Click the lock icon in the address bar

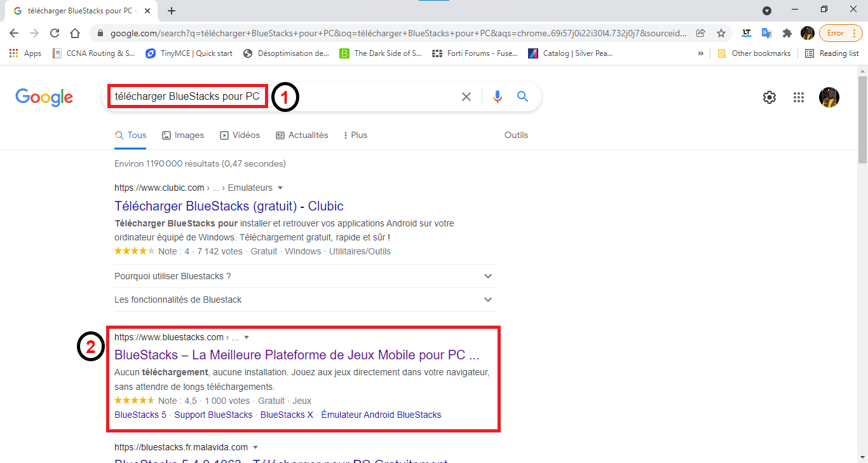coord(100,33)
